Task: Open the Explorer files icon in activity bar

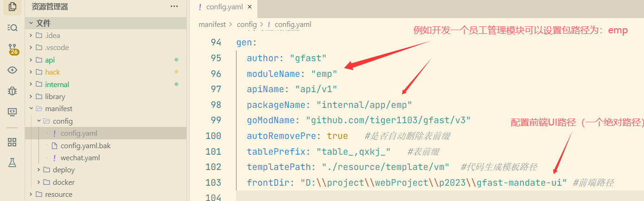Action: point(13,7)
